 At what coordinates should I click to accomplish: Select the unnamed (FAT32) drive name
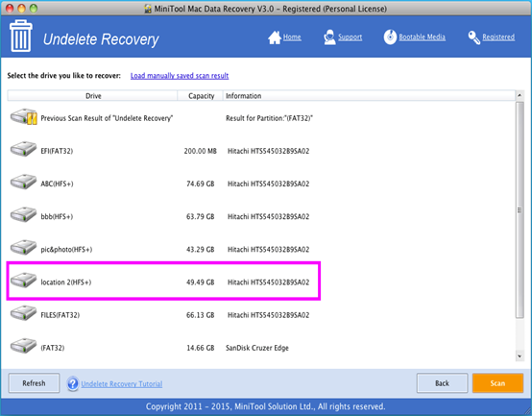[53, 348]
